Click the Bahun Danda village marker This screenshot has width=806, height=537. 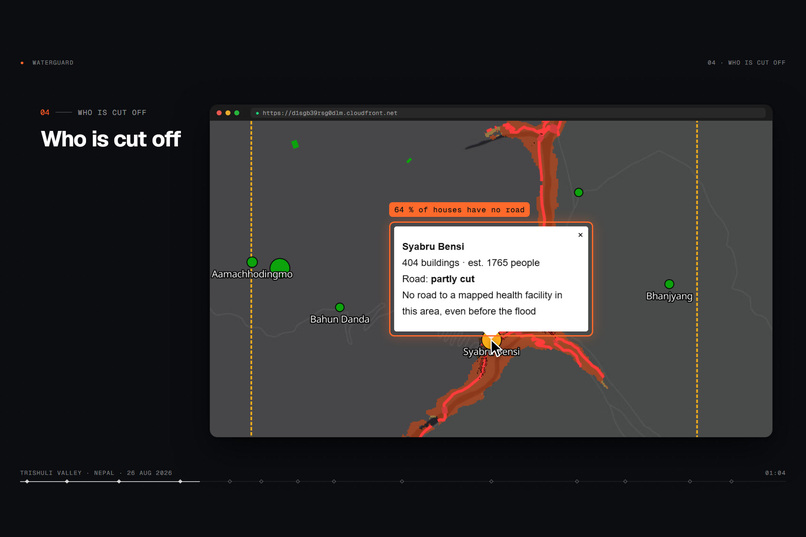pyautogui.click(x=340, y=307)
